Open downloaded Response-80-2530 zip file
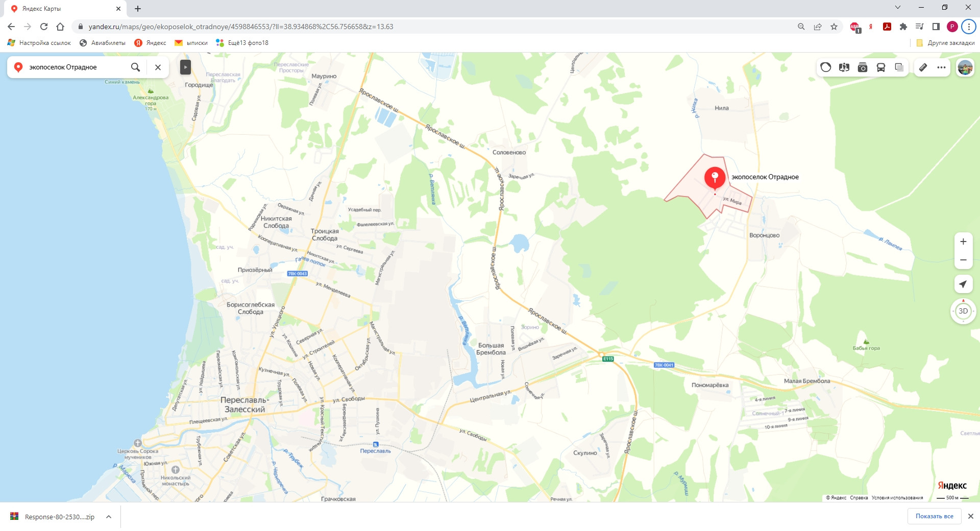 [x=53, y=517]
